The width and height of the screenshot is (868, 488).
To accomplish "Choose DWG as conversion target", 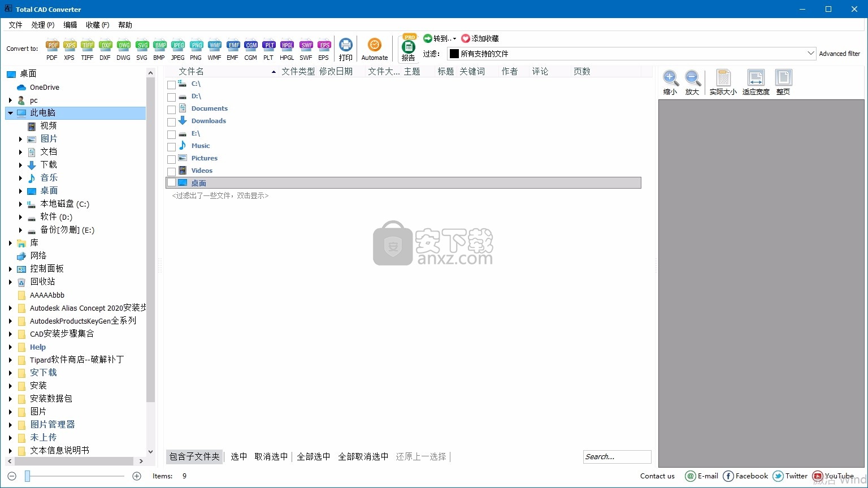I will (123, 50).
